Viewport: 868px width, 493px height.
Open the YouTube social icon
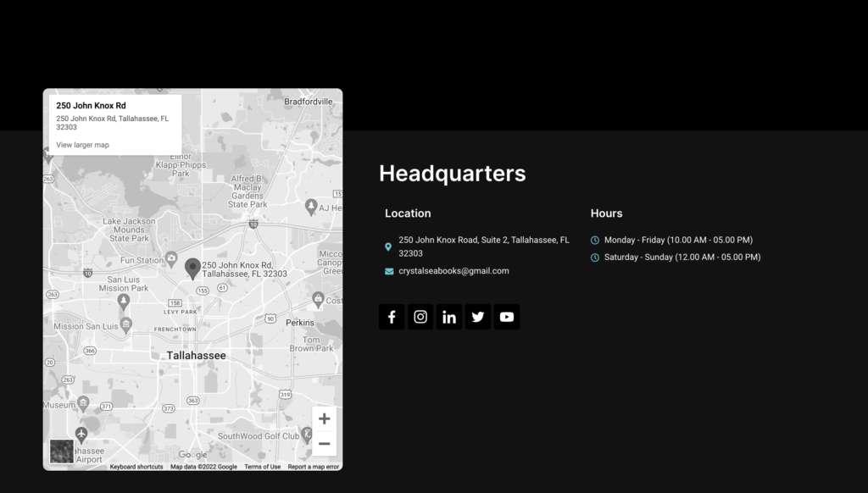[507, 317]
